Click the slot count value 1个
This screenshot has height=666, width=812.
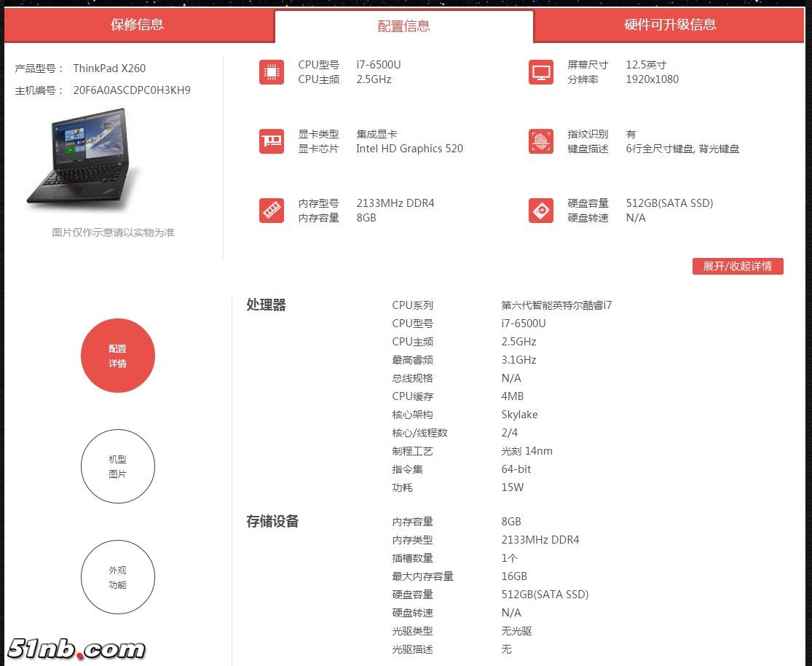[x=509, y=558]
